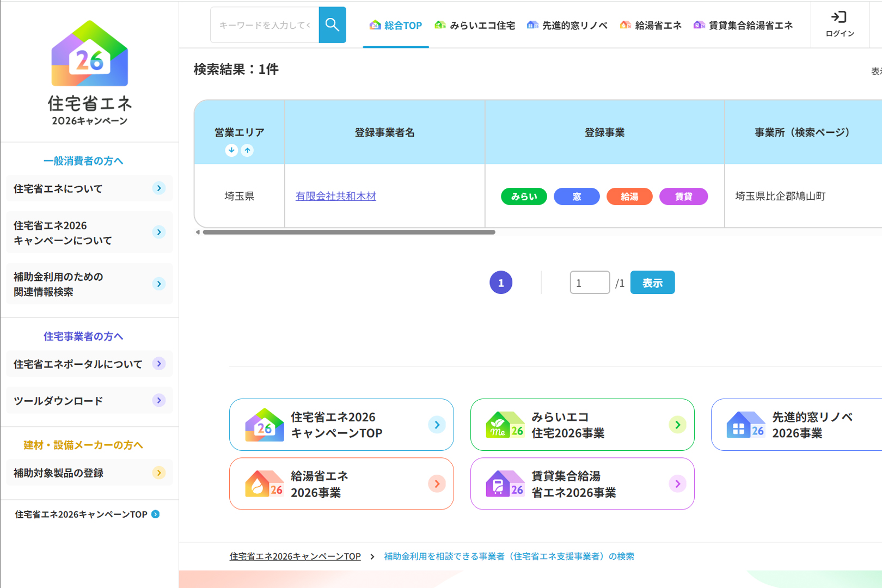
Task: Open the みらいエコ住宅 navigation tab
Action: click(475, 26)
